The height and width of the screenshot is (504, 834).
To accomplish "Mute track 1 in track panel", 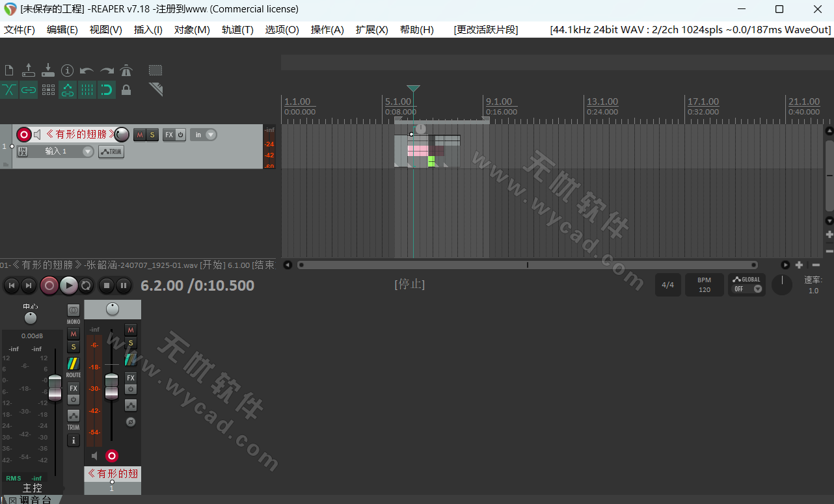I will pos(139,135).
